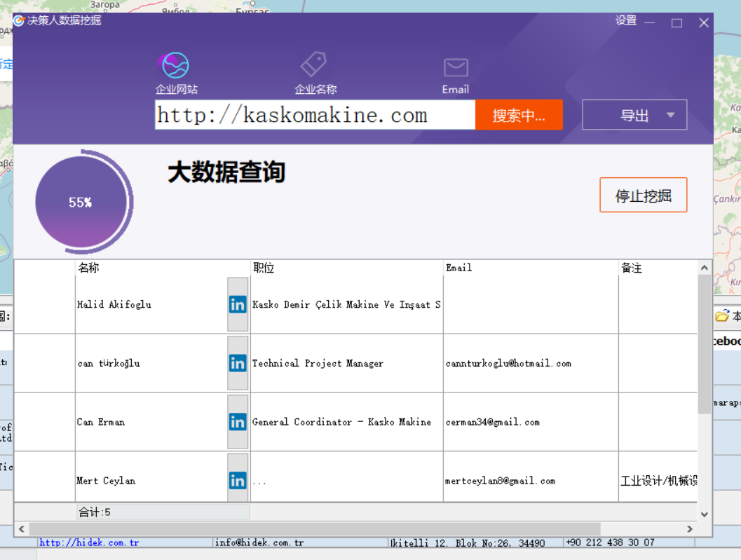Sort by the 备注 column header
This screenshot has height=560, width=741.
tap(658, 268)
